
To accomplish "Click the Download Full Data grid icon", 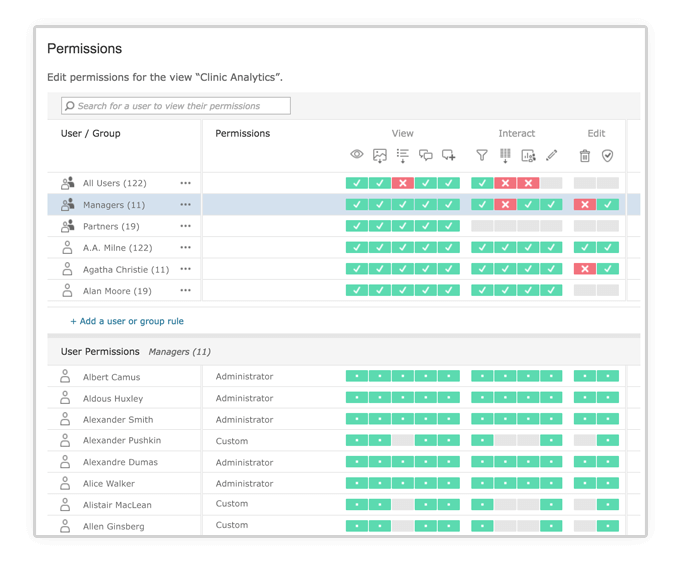I will [x=505, y=155].
